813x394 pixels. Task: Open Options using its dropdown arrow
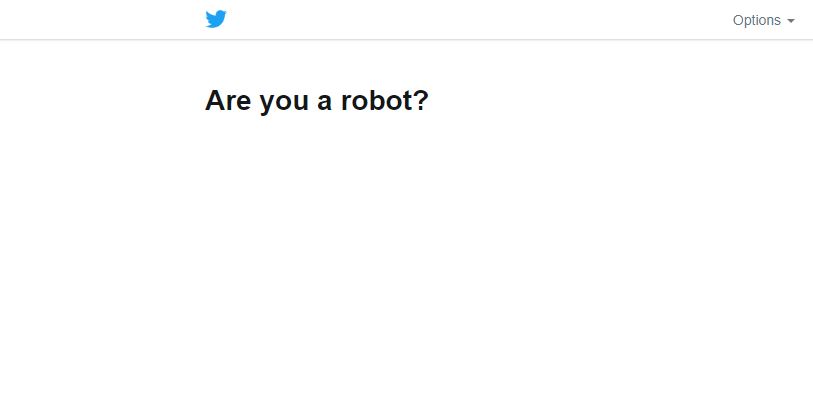[791, 21]
